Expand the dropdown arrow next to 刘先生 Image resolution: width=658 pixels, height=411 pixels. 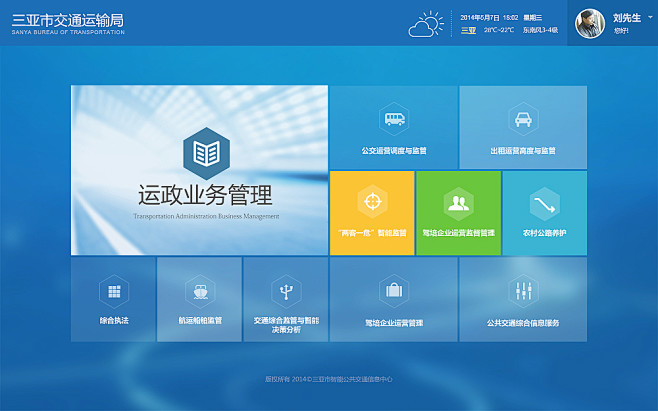click(650, 17)
